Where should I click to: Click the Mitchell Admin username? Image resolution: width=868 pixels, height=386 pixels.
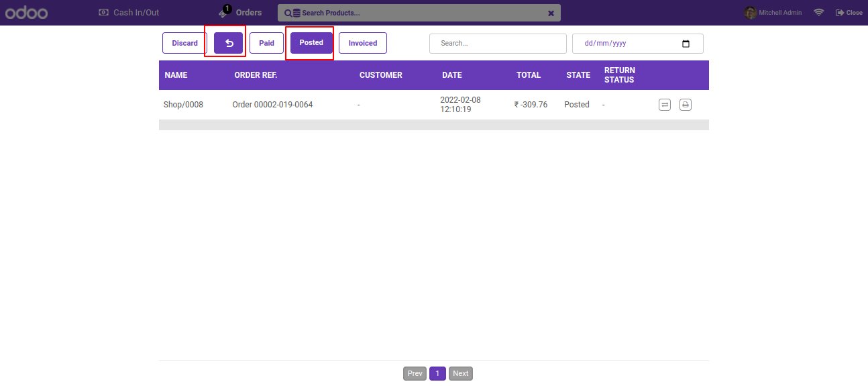pyautogui.click(x=780, y=13)
